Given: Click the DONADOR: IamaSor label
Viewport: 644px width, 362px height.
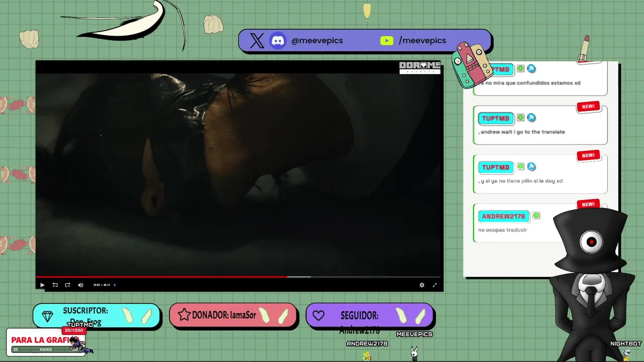Looking at the screenshot, I should (224, 315).
